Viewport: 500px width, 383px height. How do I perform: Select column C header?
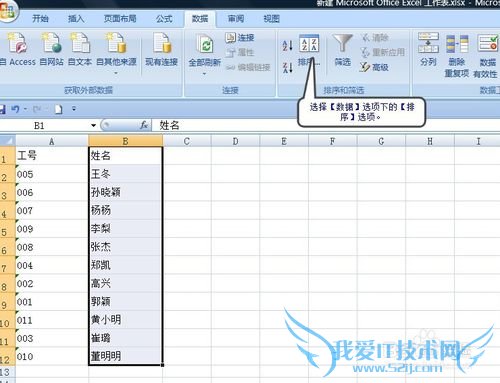click(x=187, y=141)
